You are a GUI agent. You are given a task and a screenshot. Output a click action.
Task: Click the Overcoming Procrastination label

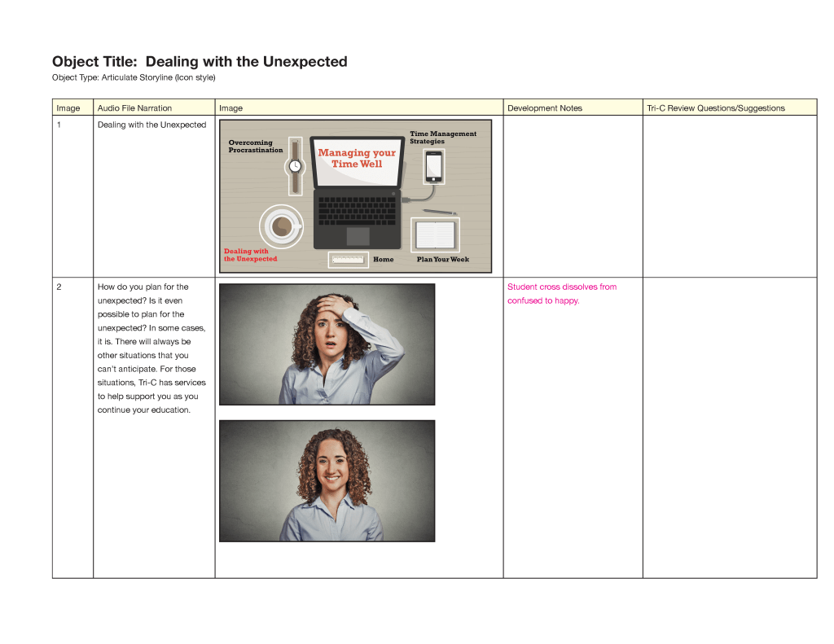point(256,147)
